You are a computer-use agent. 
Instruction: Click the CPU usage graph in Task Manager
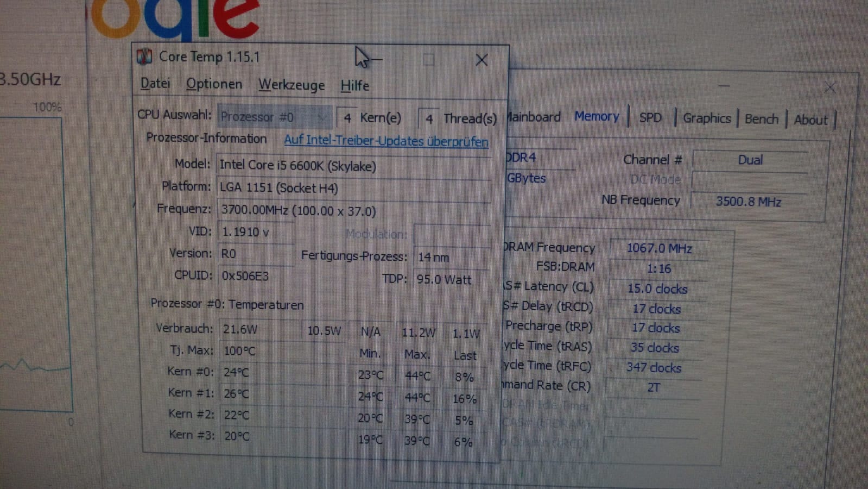pyautogui.click(x=35, y=265)
